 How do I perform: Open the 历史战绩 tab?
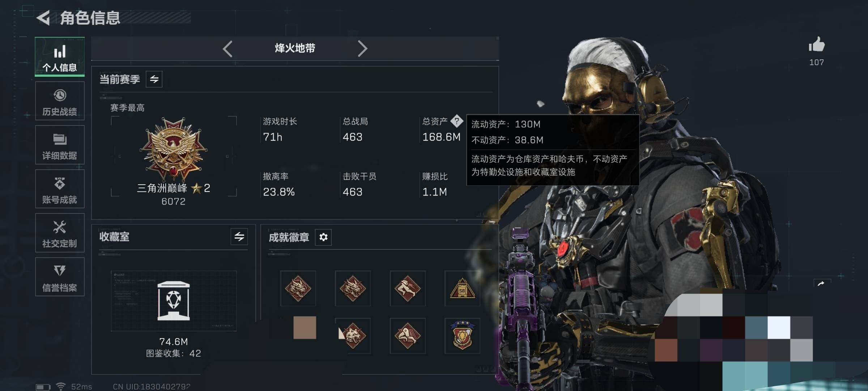pos(60,101)
